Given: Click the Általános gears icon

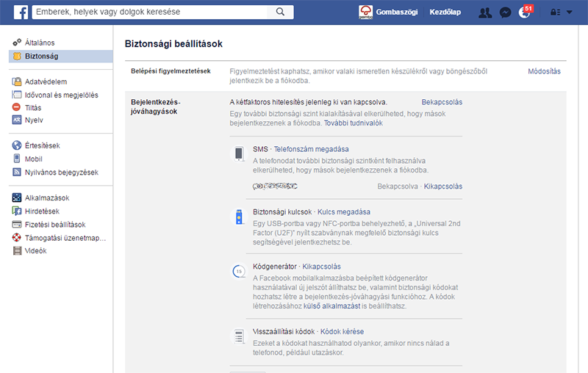Looking at the screenshot, I should point(17,43).
